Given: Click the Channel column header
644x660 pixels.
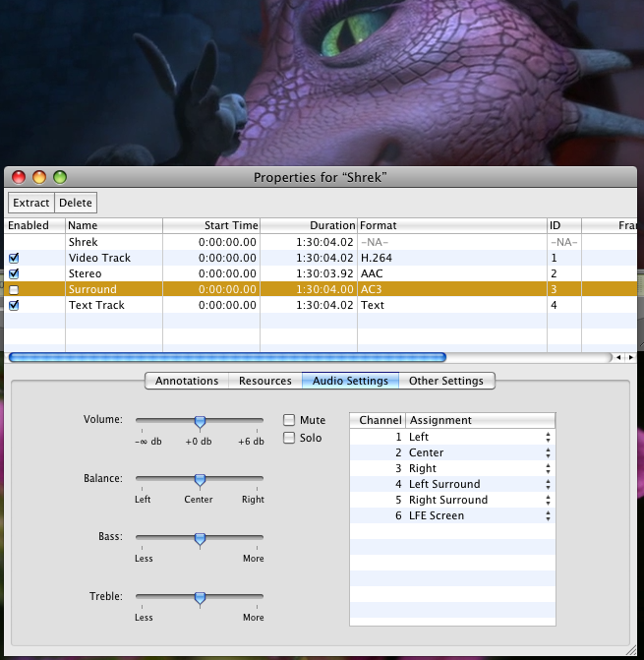Looking at the screenshot, I should pyautogui.click(x=378, y=420).
